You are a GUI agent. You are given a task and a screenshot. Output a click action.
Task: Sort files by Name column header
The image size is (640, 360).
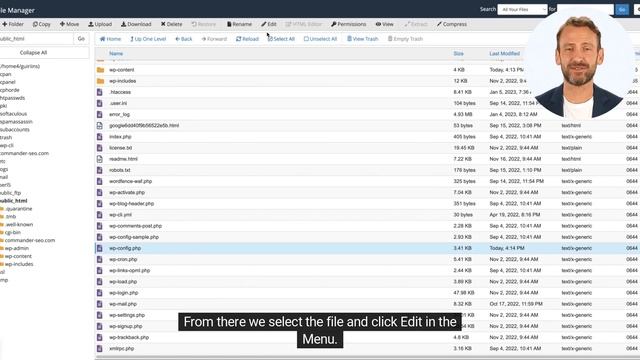pyautogui.click(x=116, y=53)
